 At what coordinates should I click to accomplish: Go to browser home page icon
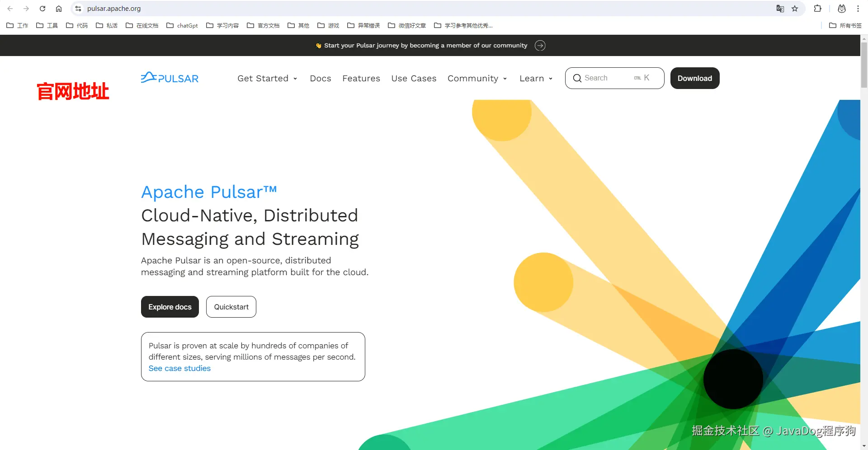[59, 9]
